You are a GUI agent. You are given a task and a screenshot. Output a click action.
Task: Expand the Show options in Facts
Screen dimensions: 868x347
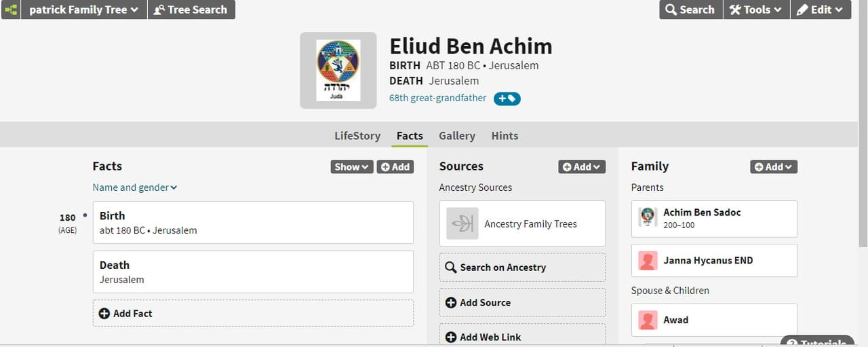click(351, 167)
